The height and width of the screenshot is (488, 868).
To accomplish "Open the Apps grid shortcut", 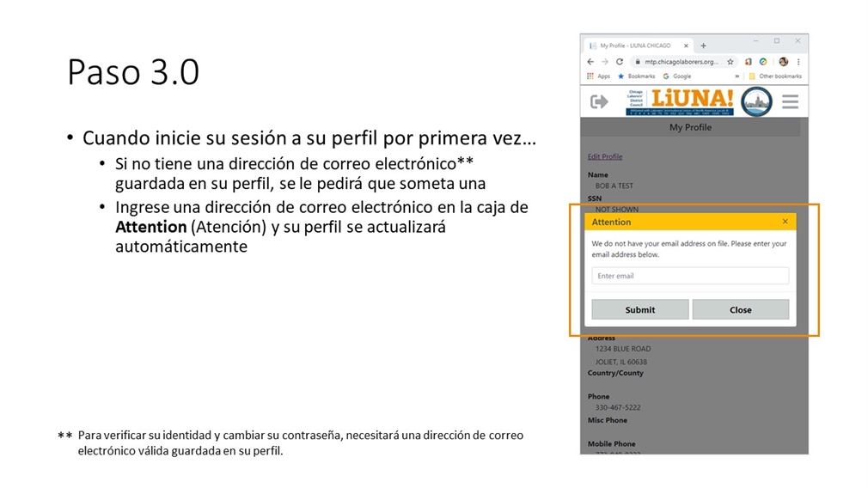I will [x=598, y=76].
